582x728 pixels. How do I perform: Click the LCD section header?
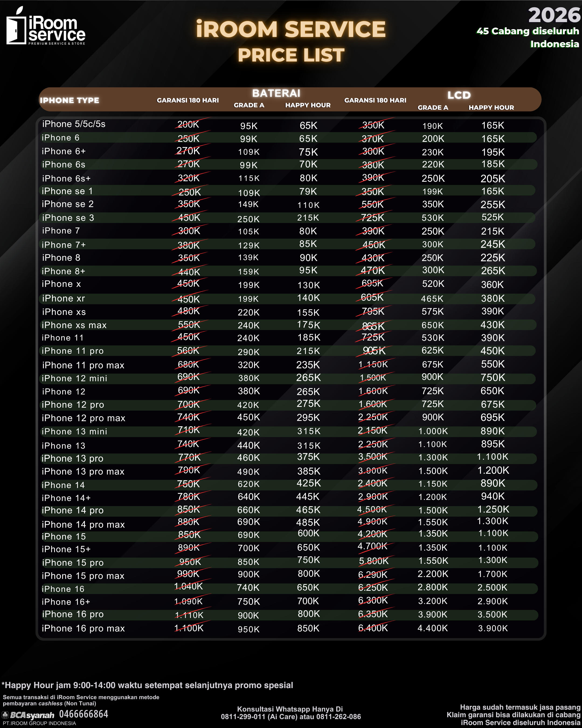click(x=459, y=95)
